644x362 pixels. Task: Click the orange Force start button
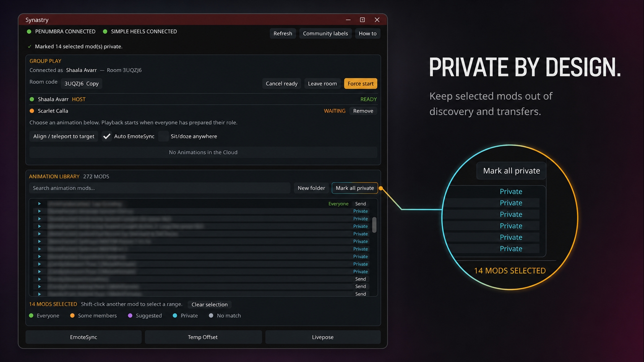(361, 83)
